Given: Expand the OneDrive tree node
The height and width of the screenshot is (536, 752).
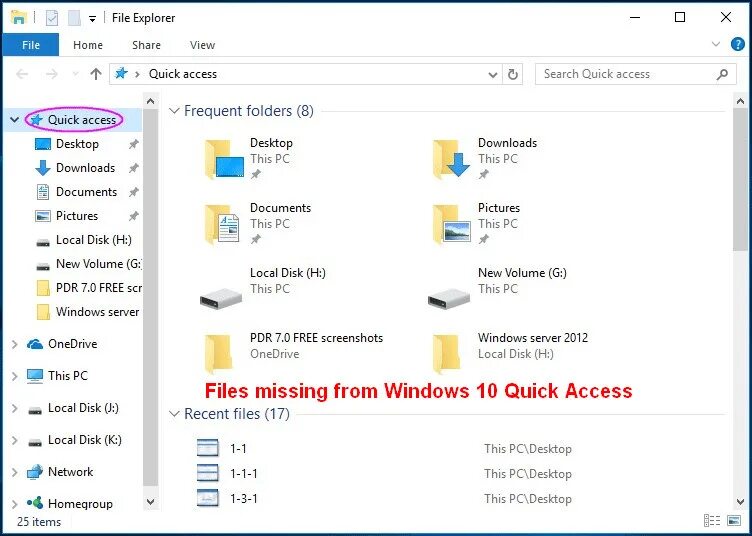Looking at the screenshot, I should click(x=14, y=344).
